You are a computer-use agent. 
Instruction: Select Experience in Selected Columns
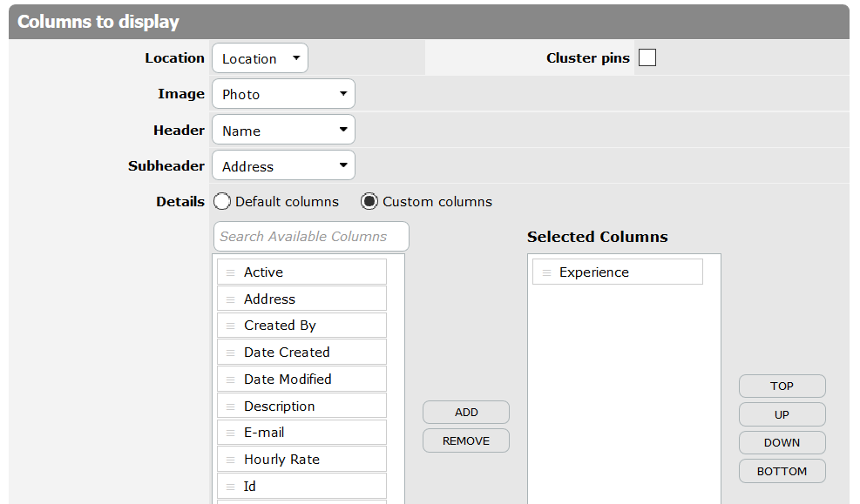coord(618,272)
